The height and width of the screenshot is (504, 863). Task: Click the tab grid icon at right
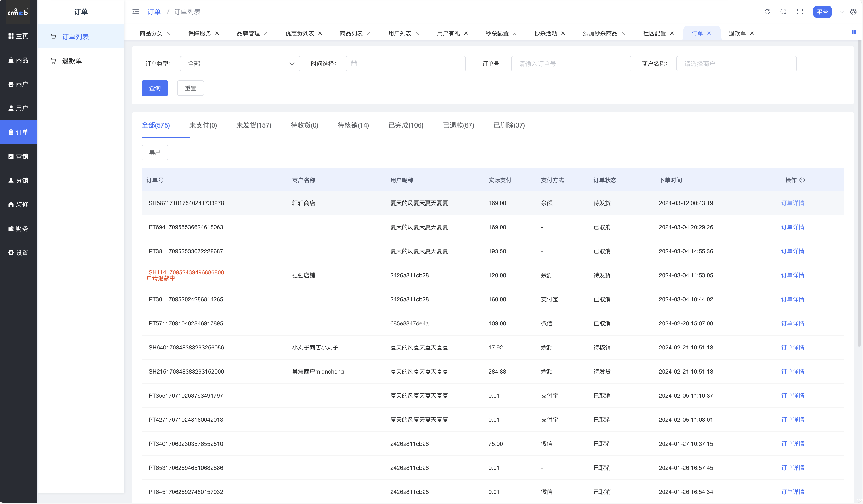pyautogui.click(x=853, y=32)
